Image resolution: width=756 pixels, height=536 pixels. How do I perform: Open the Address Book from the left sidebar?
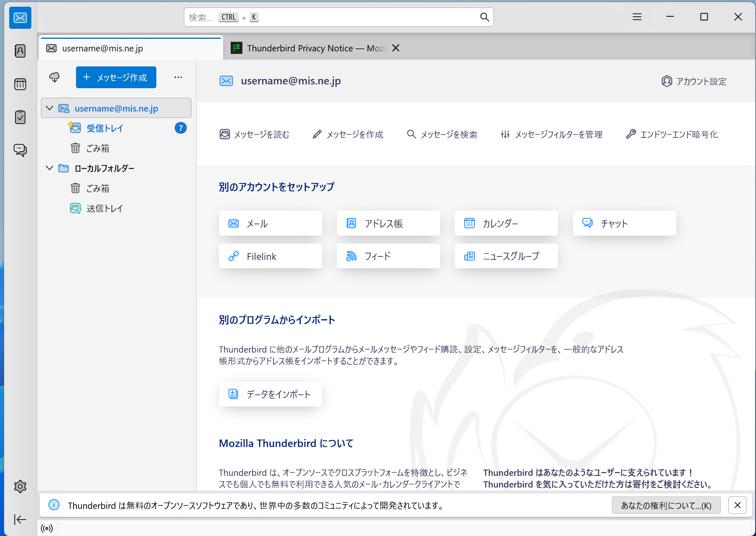pyautogui.click(x=20, y=51)
